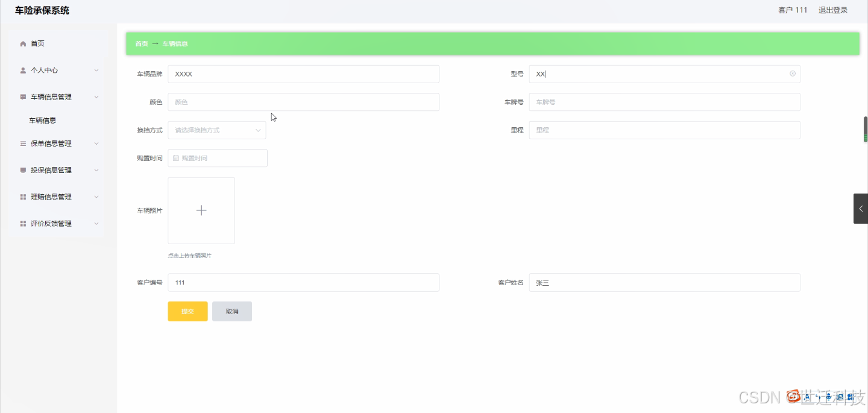Click the plus icon to upload vehicle photo
Screen dimensions: 868x413
[x=201, y=210]
